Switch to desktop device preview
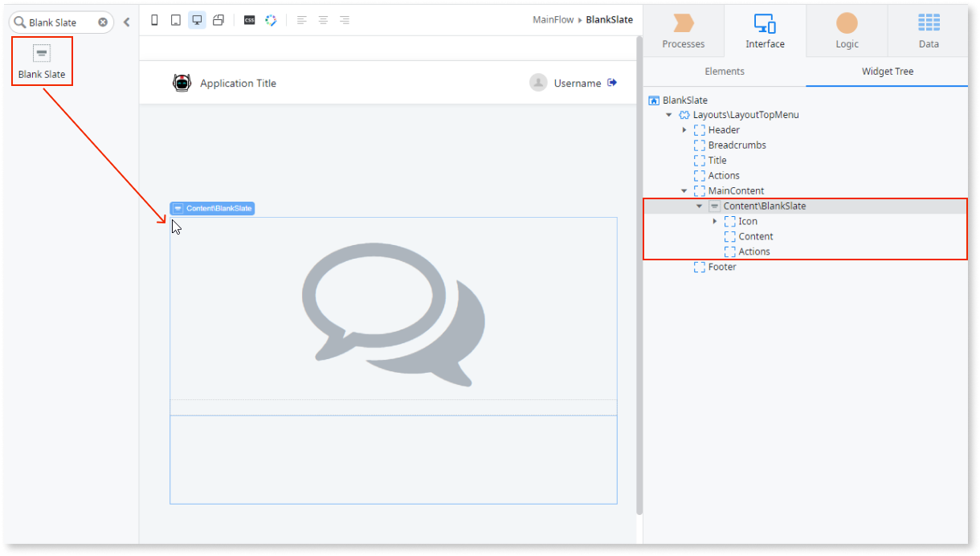 tap(197, 20)
